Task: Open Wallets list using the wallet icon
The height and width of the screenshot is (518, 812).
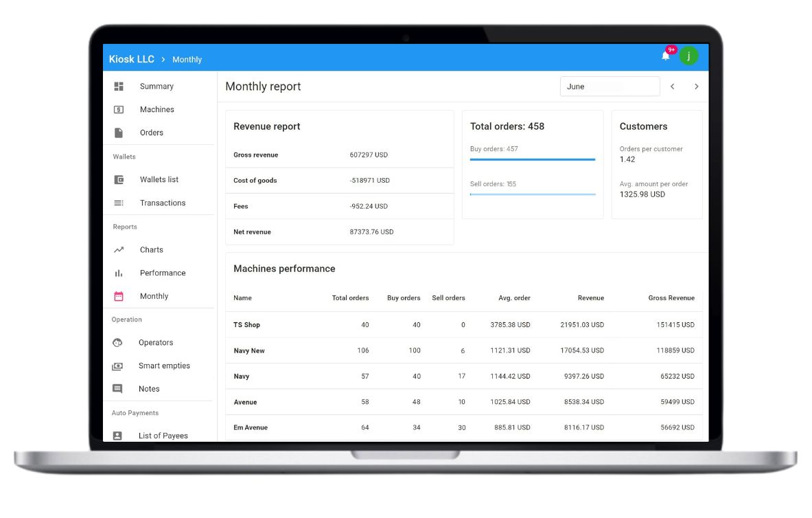Action: [118, 179]
